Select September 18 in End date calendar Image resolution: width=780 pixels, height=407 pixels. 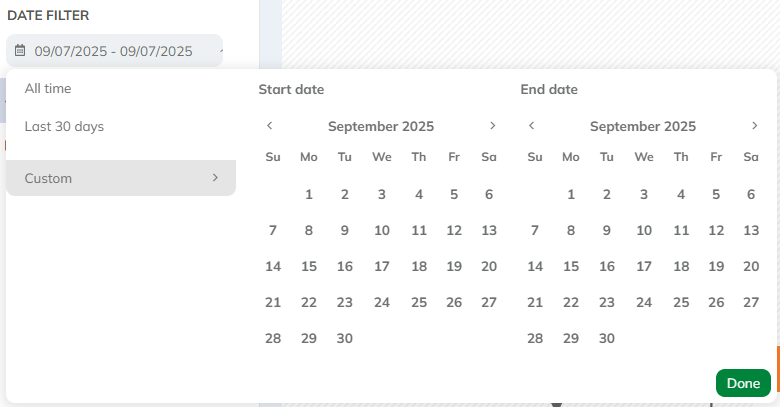coord(681,266)
